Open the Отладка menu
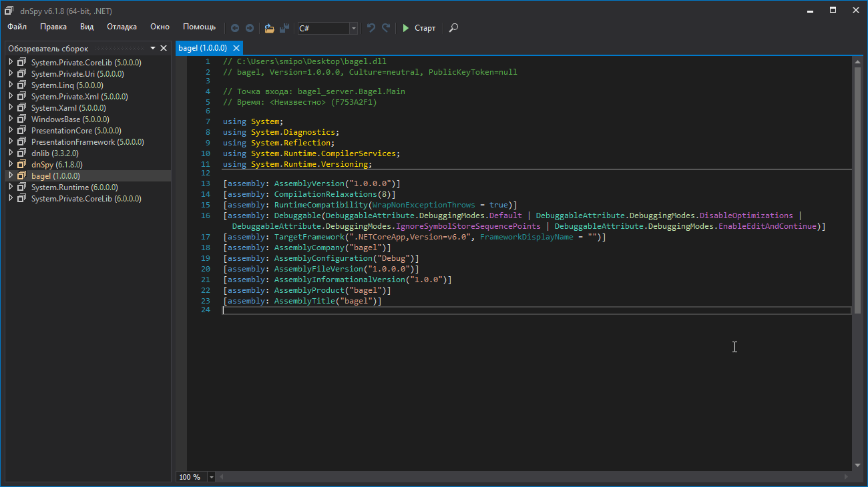This screenshot has height=487, width=868. click(123, 27)
